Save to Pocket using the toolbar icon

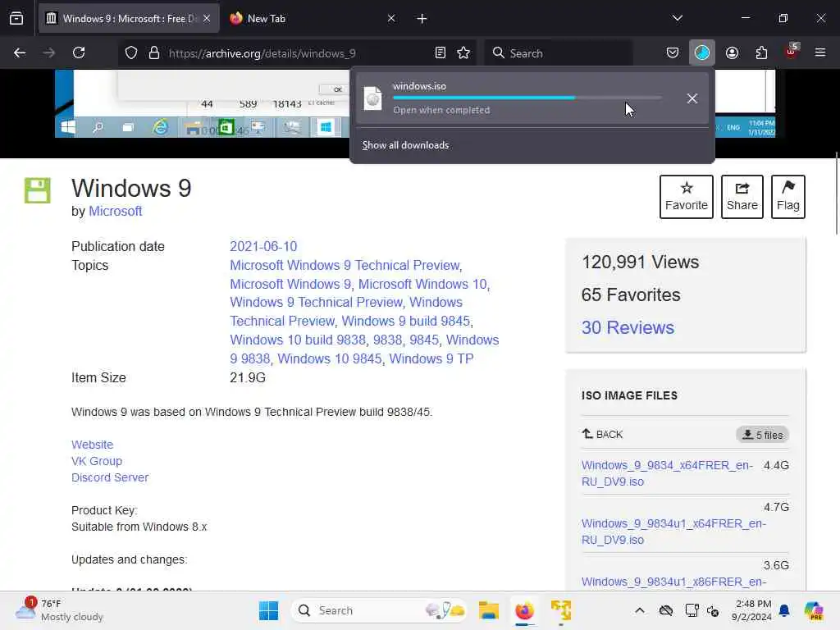(x=673, y=52)
